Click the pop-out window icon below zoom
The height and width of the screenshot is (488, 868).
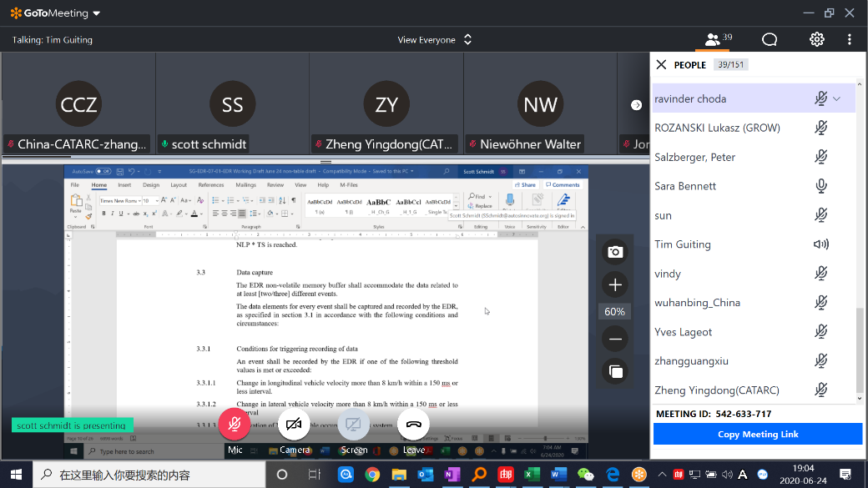pyautogui.click(x=615, y=371)
